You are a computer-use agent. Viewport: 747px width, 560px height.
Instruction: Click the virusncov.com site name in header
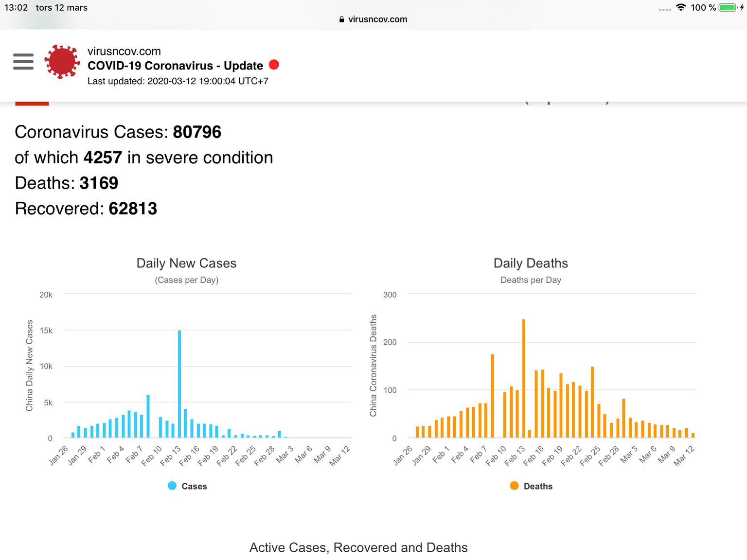point(124,51)
